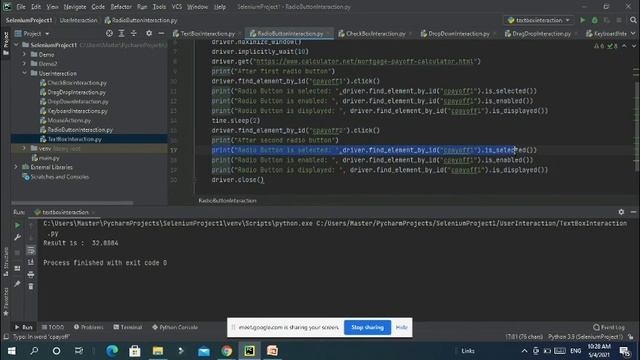Rerun program in Run panel
This screenshot has height=360, width=640.
(18, 225)
